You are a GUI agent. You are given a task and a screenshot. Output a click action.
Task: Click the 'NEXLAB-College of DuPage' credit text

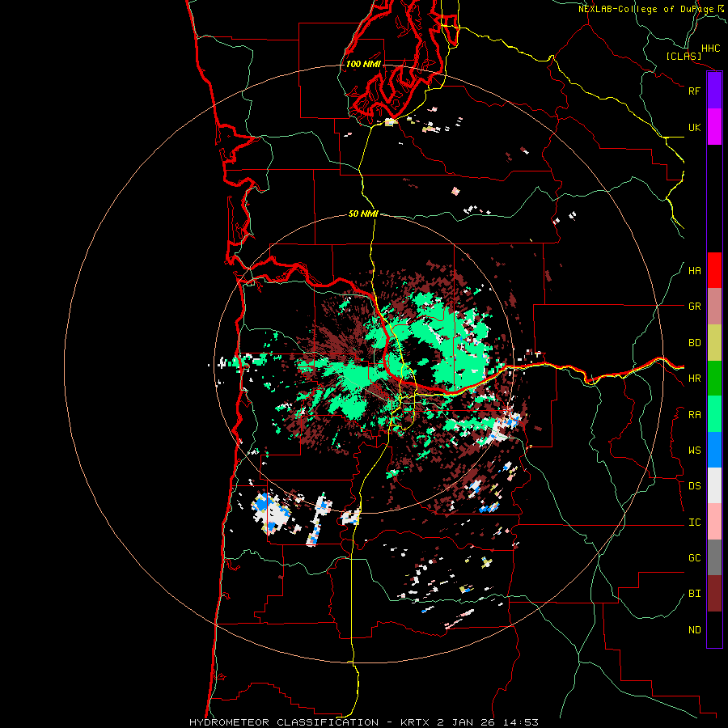pyautogui.click(x=645, y=9)
